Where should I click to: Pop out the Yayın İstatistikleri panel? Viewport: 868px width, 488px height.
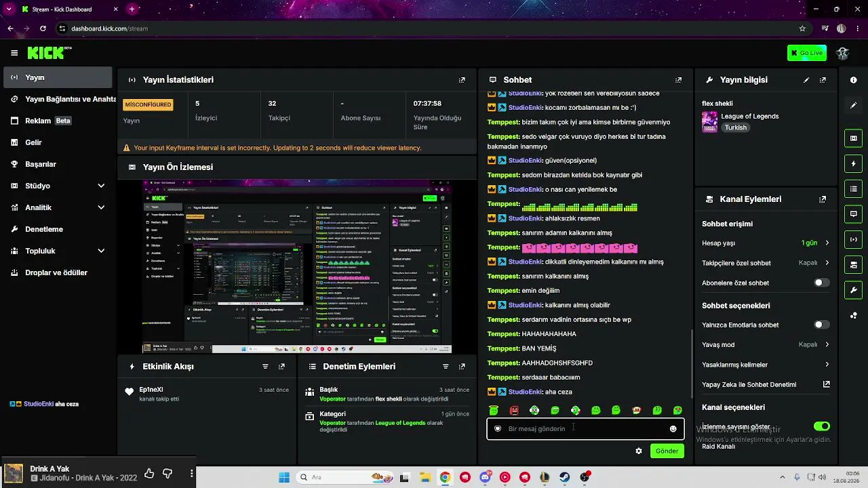462,80
